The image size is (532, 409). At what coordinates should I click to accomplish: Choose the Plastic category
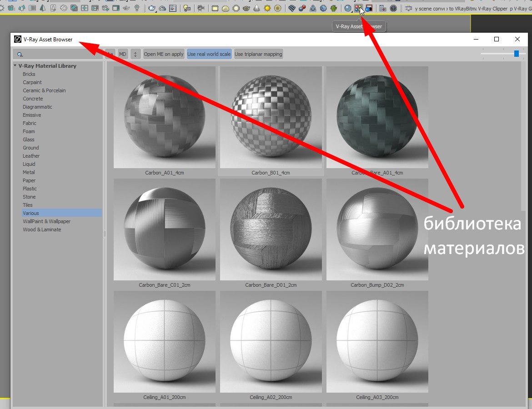click(30, 189)
